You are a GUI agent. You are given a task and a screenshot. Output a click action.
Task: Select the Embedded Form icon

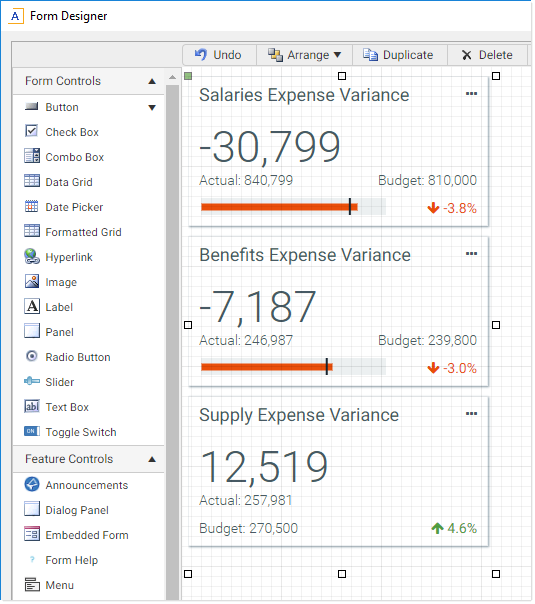tap(32, 535)
